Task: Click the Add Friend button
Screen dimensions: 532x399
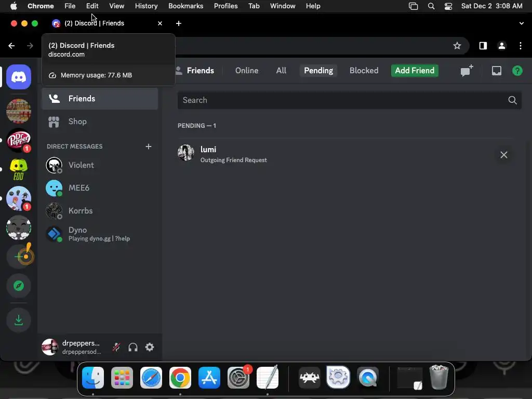Action: tap(415, 71)
